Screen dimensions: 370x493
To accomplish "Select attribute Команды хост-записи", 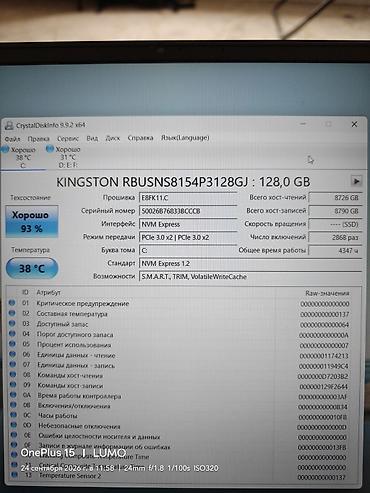I will [70, 386].
